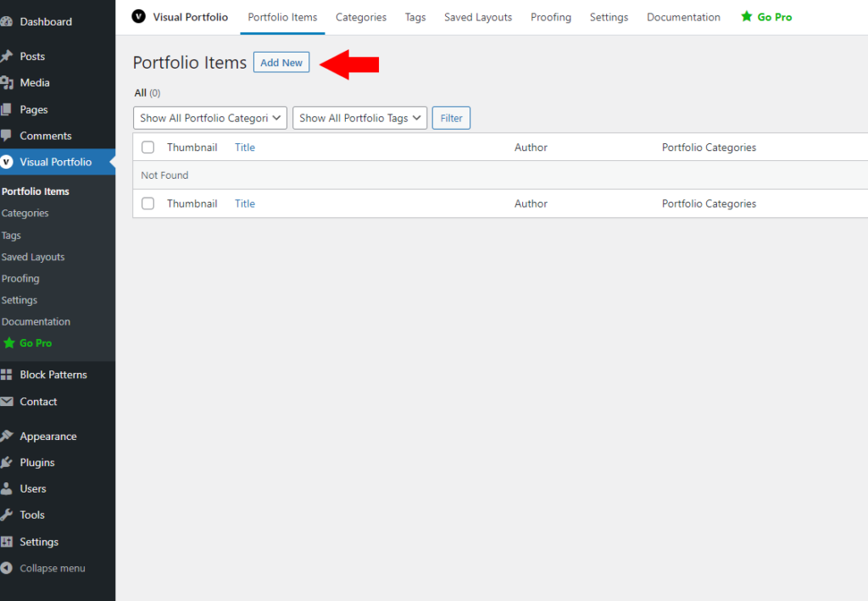Open Dashboard from the sidebar menu

(46, 21)
